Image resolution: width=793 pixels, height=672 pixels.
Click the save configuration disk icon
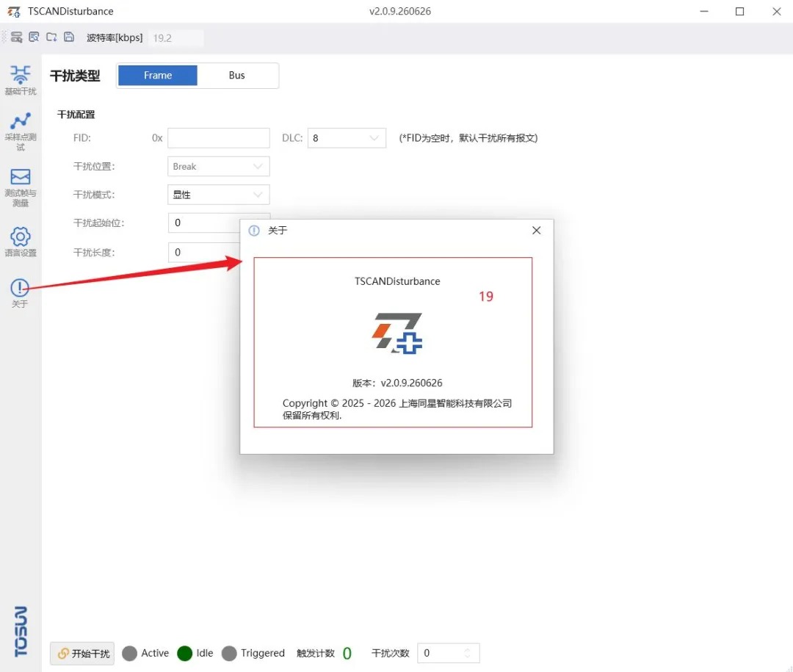69,37
